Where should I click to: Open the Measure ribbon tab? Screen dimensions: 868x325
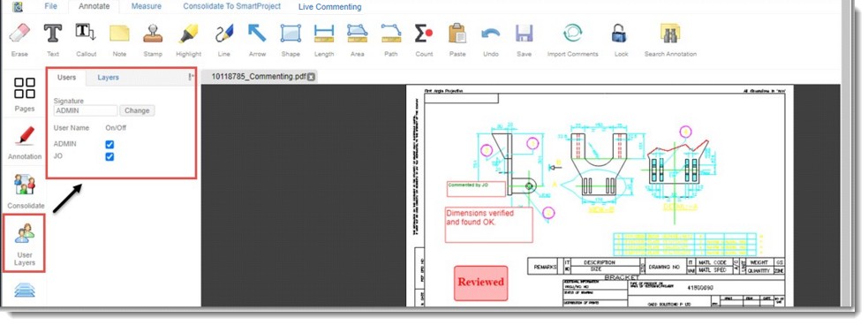coord(147,7)
